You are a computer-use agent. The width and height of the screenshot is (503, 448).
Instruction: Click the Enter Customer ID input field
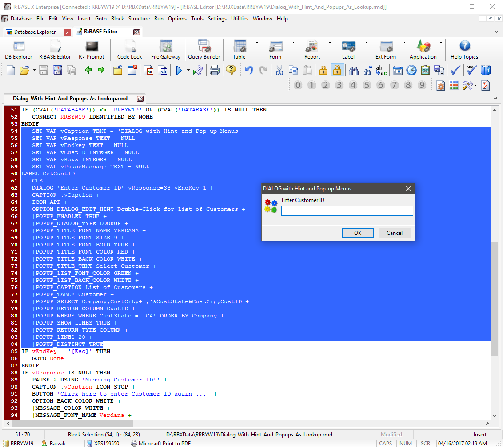click(347, 210)
